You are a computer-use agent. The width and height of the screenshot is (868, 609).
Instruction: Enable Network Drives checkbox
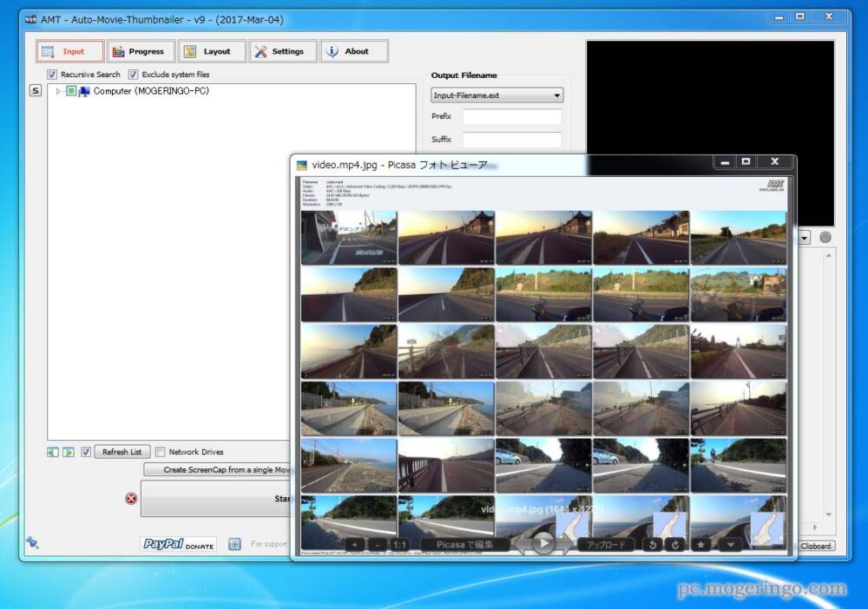click(160, 452)
